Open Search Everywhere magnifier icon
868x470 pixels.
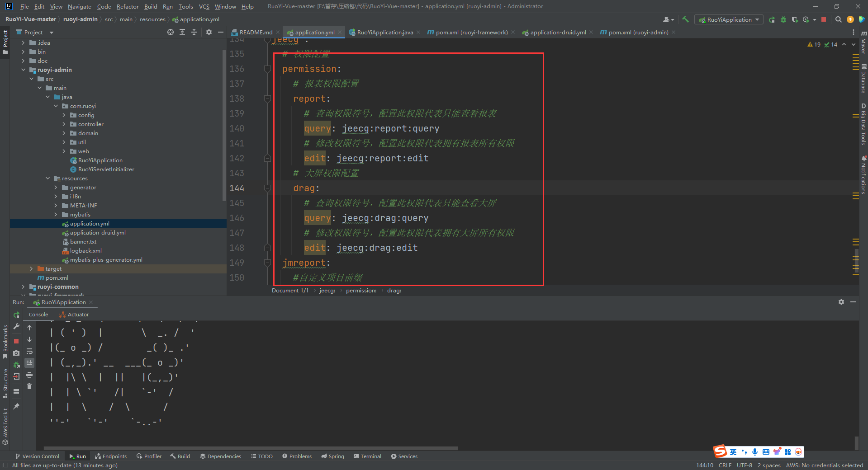pos(839,19)
